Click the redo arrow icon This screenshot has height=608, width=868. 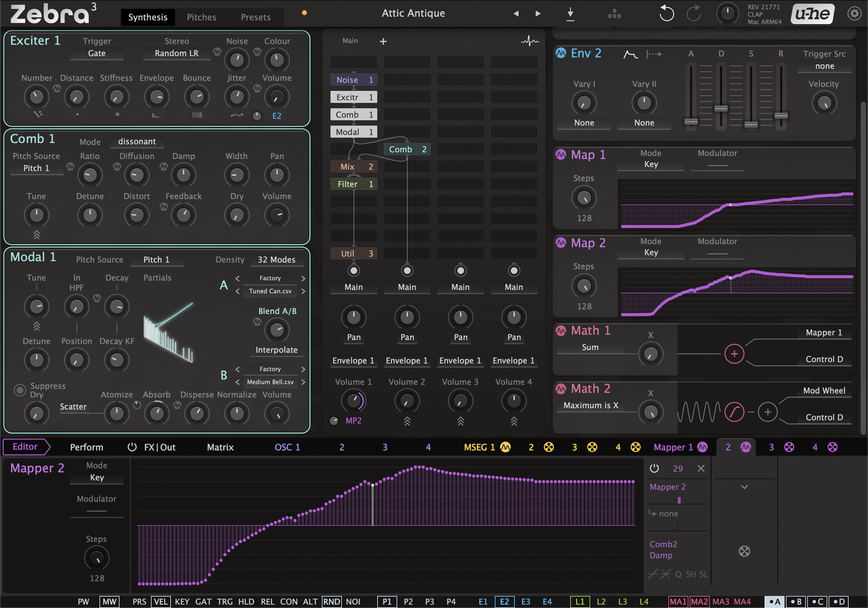pyautogui.click(x=694, y=14)
